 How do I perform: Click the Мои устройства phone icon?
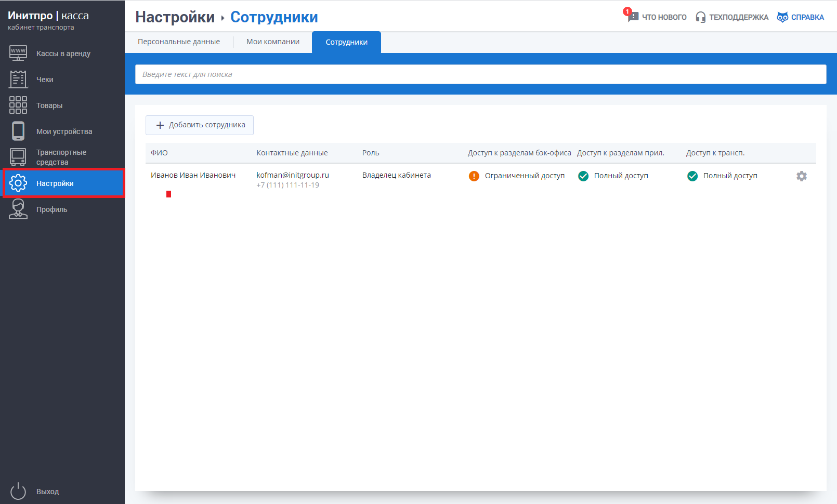[18, 131]
